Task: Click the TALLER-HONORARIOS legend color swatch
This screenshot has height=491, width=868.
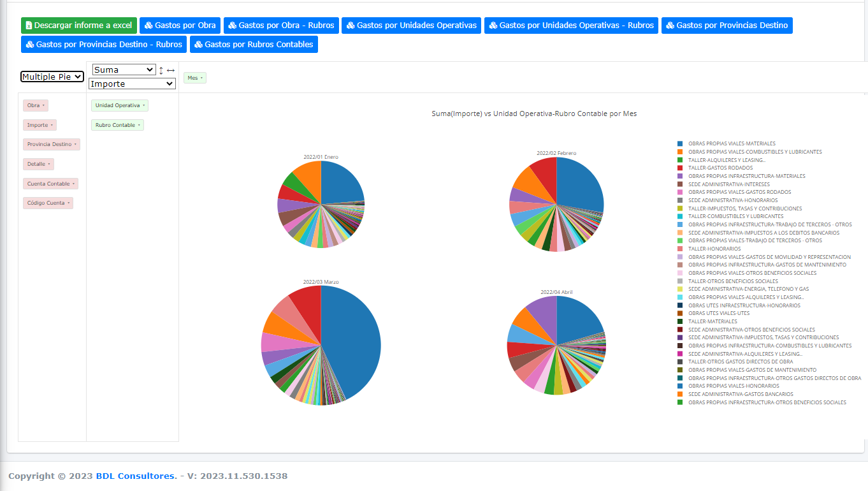Action: pos(680,249)
